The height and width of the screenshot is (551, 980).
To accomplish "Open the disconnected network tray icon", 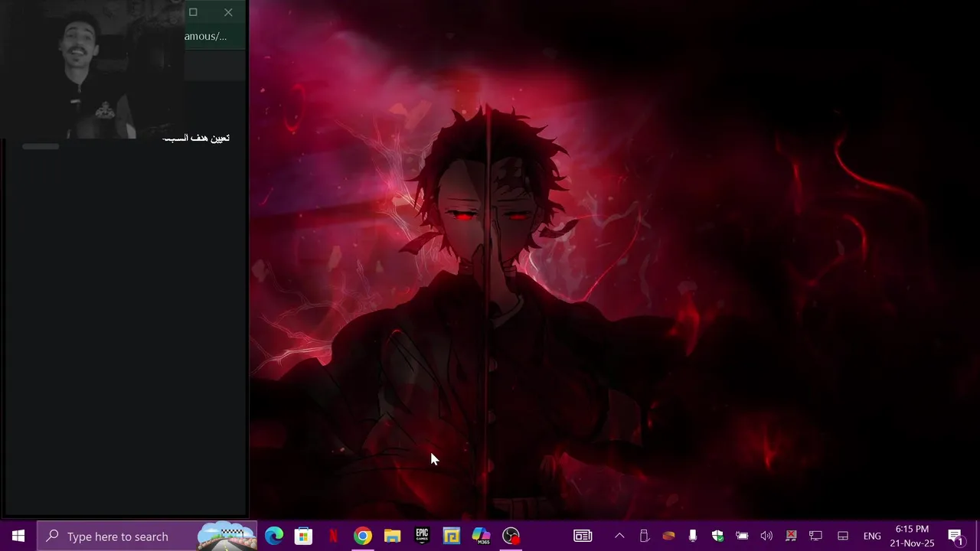I will point(791,536).
